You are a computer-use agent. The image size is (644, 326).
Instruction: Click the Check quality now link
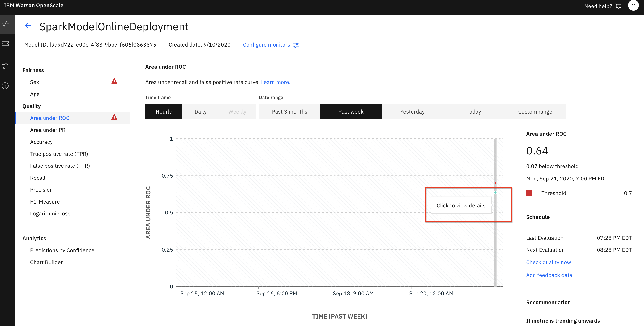(548, 262)
